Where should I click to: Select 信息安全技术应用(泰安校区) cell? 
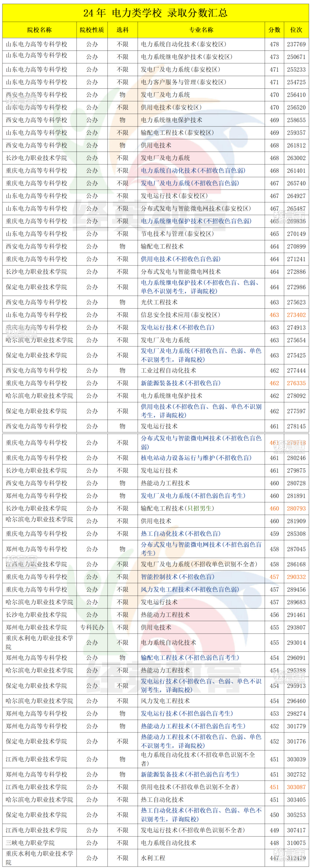(180, 315)
